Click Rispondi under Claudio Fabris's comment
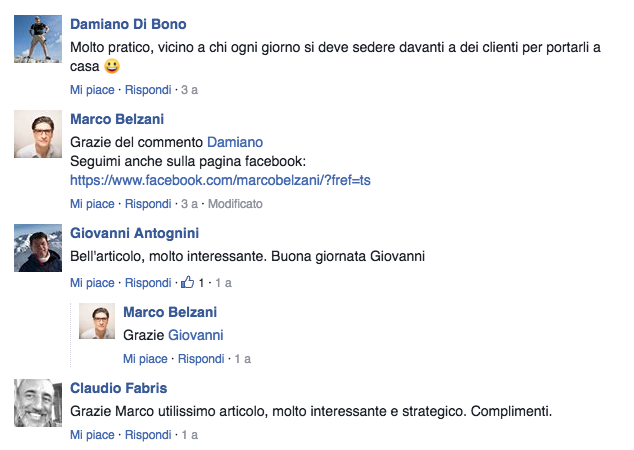 [x=148, y=435]
